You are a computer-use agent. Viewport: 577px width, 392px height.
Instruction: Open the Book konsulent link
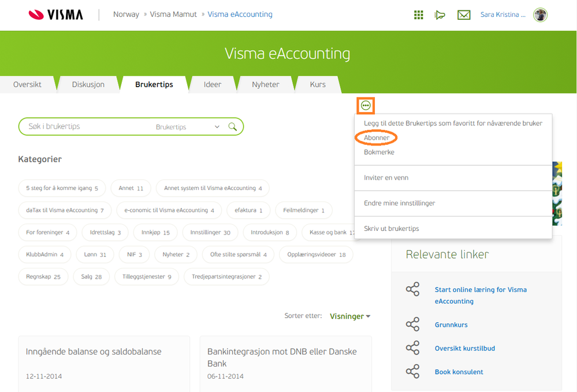coord(459,372)
